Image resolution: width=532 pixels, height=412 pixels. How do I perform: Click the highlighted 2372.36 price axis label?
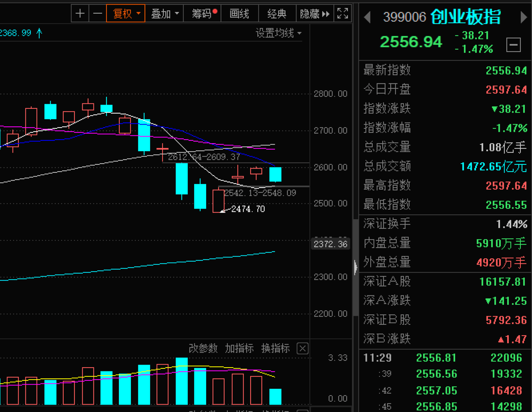pyautogui.click(x=330, y=244)
